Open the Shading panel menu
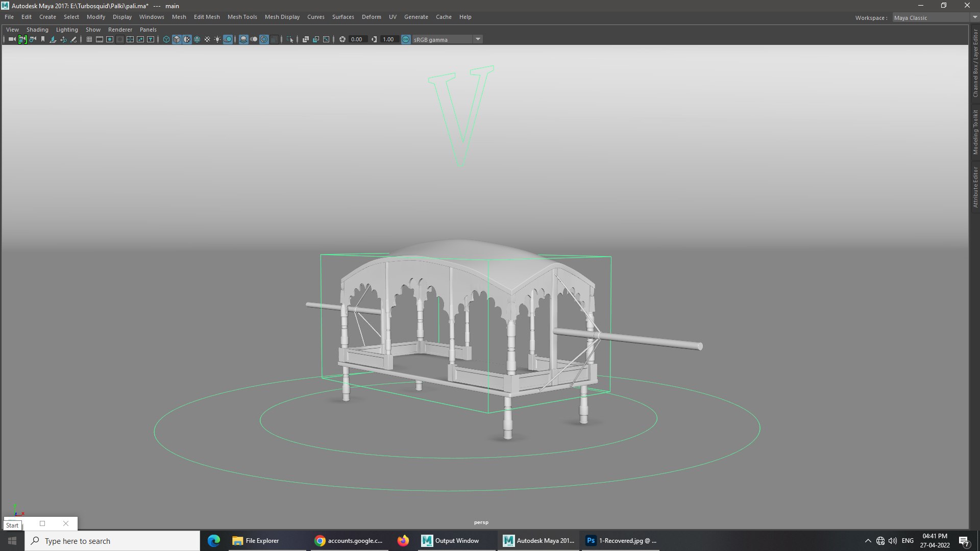 [37, 30]
